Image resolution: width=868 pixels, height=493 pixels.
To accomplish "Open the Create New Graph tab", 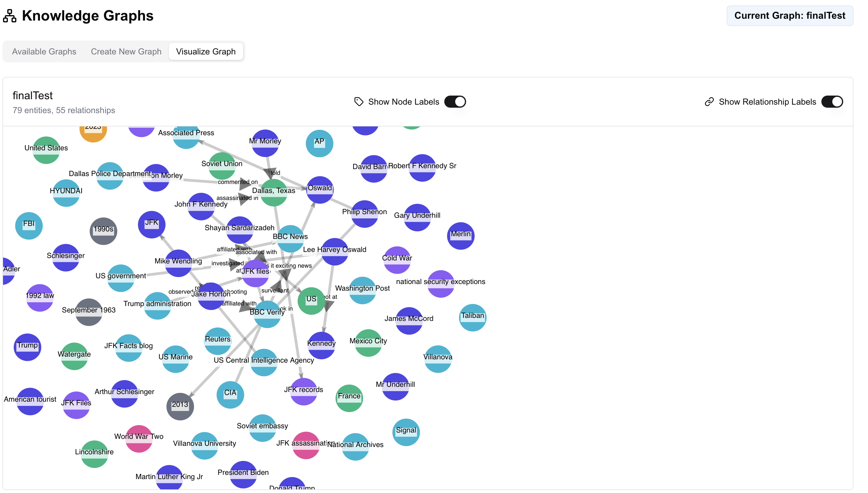I will 126,51.
